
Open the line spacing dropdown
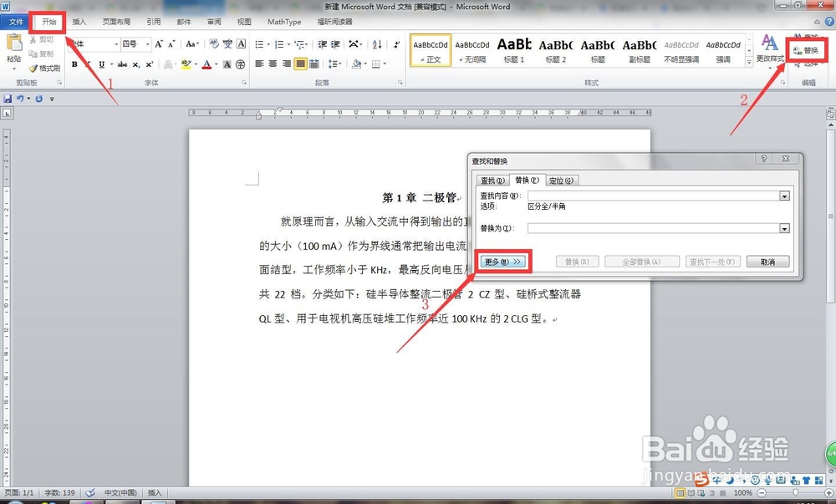(335, 64)
